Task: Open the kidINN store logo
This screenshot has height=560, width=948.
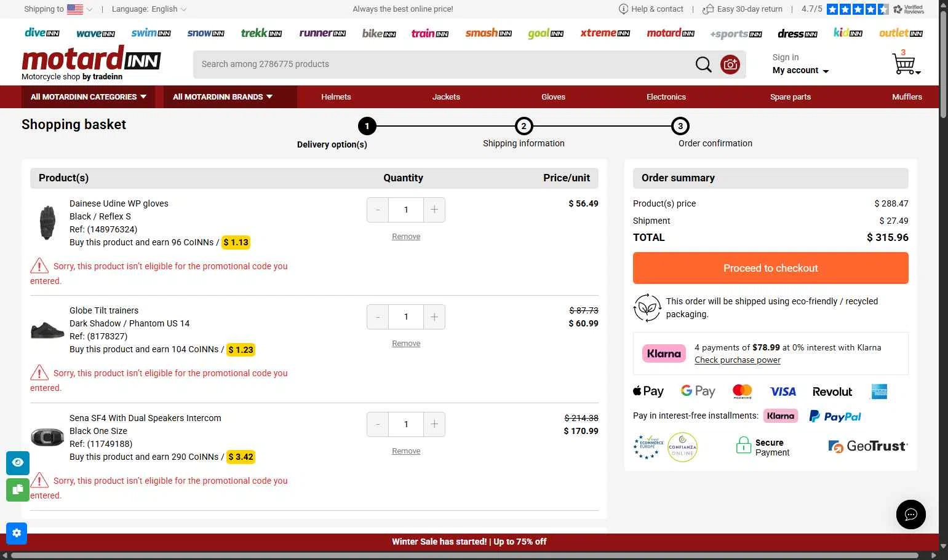Action: 848,33
